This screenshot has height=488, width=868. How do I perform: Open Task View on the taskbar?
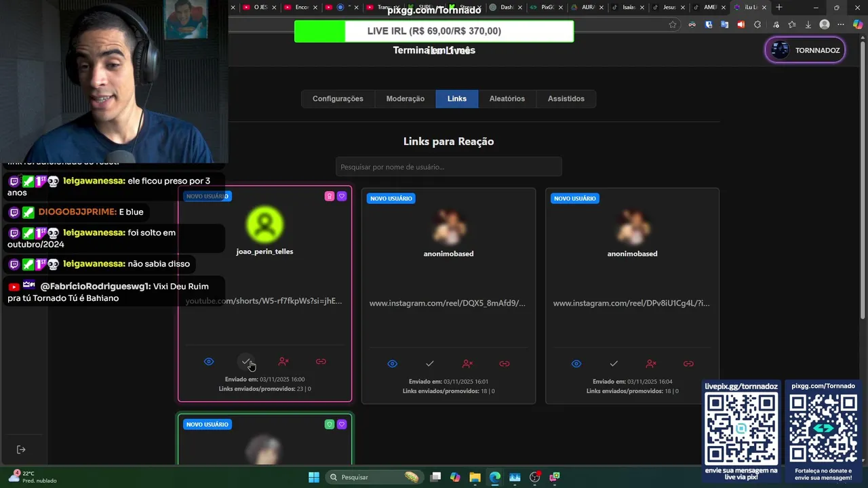tap(435, 477)
